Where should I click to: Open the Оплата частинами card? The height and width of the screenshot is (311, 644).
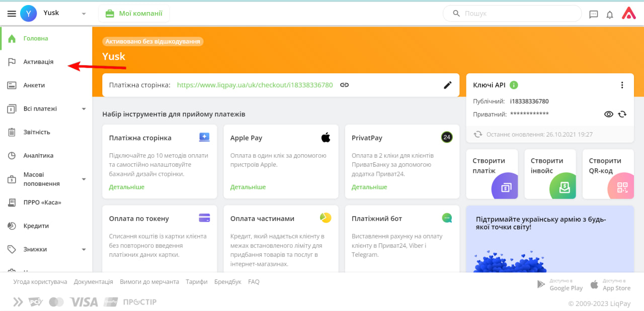coord(281,239)
